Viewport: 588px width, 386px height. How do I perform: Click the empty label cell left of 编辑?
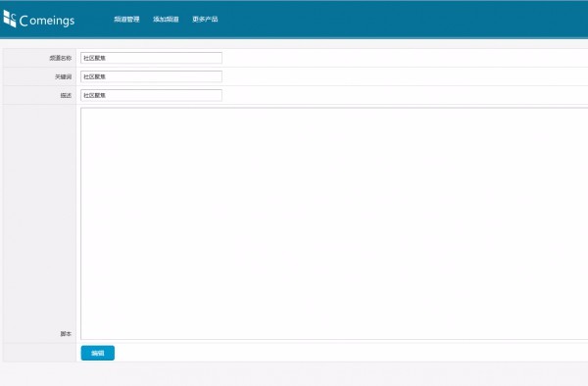pos(40,353)
